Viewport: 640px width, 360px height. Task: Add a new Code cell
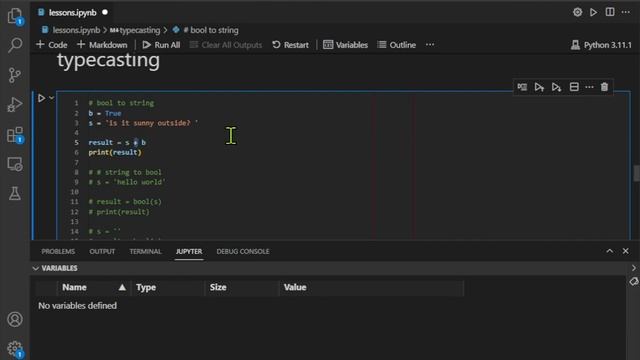pos(52,45)
